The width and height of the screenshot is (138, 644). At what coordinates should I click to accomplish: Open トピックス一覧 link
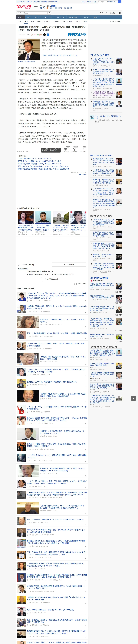point(115,21)
